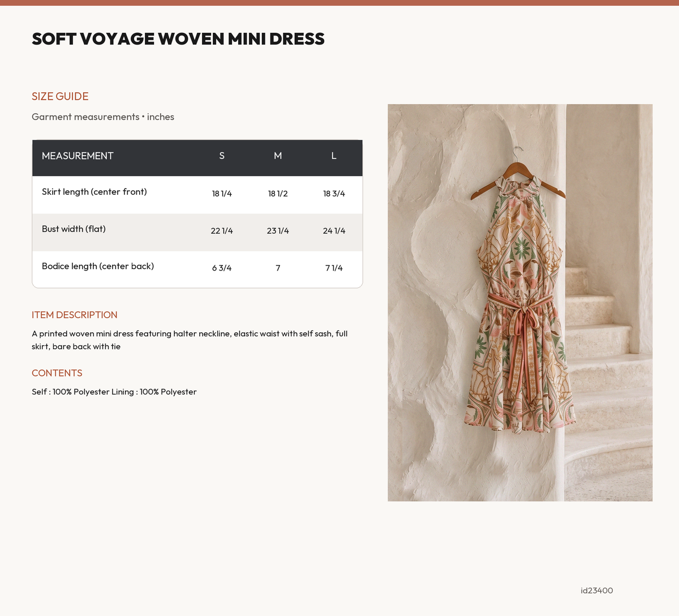Viewport: 679px width, 616px height.
Task: Select the S size column header
Action: pyautogui.click(x=222, y=156)
